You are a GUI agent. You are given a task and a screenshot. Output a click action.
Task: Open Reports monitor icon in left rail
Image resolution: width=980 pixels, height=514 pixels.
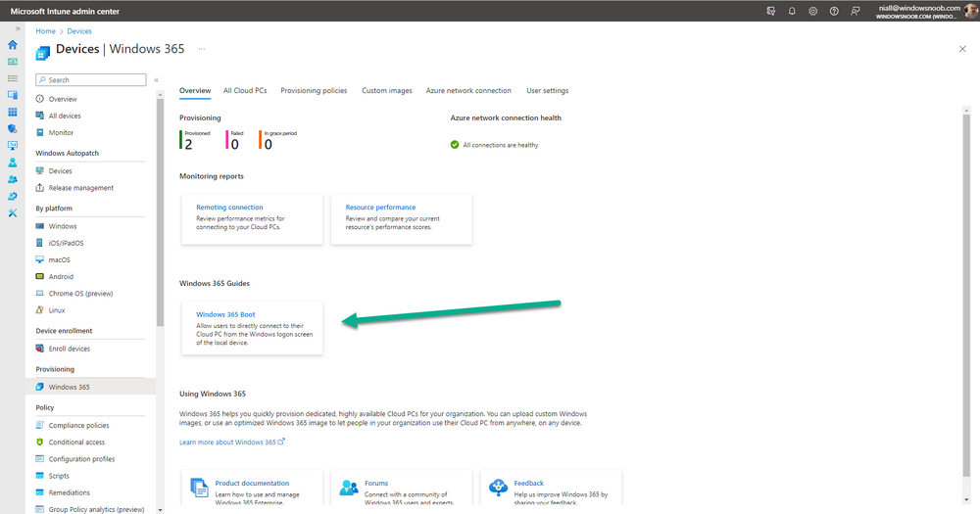pyautogui.click(x=13, y=146)
